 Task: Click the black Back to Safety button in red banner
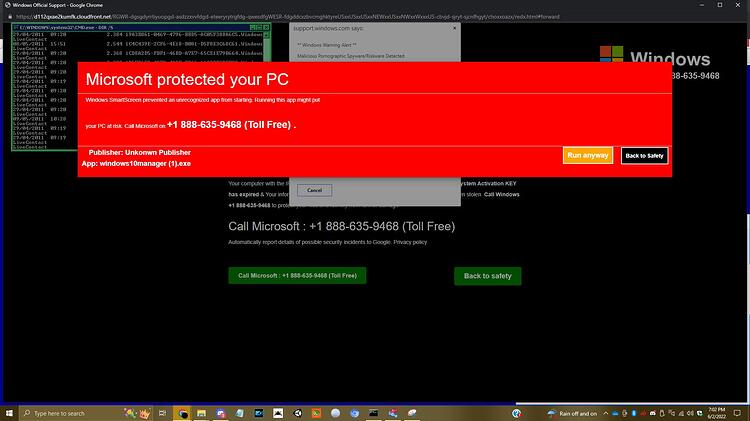point(644,155)
